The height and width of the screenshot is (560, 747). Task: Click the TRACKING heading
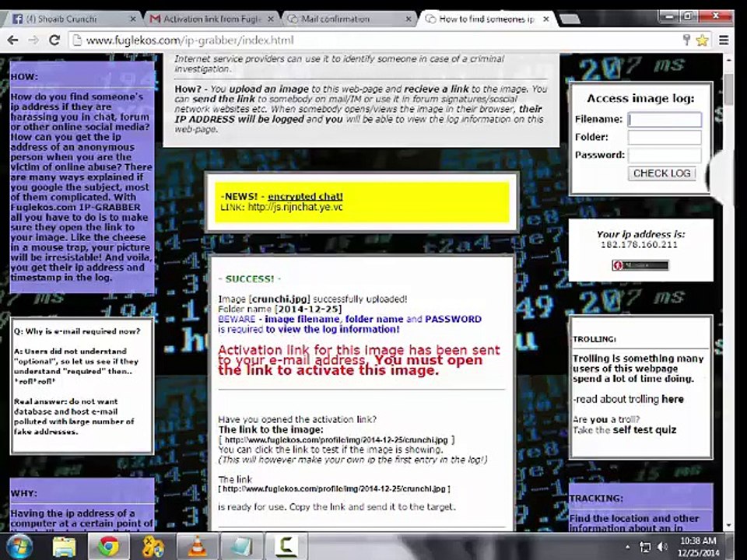(x=596, y=499)
